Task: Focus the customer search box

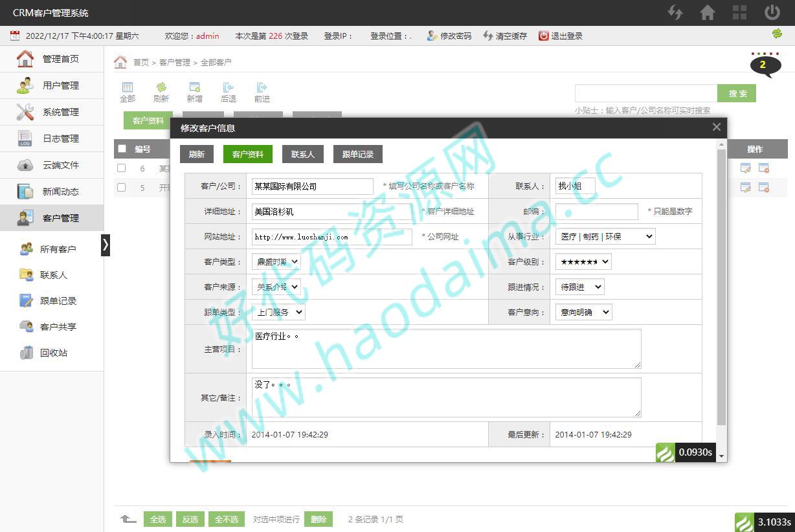Action: pyautogui.click(x=646, y=93)
